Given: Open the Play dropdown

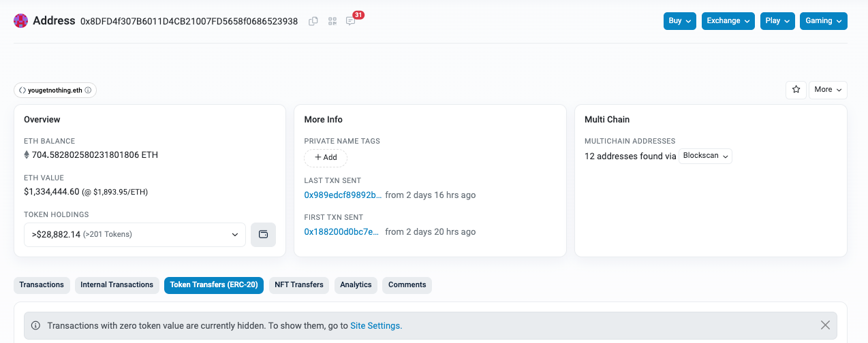Looking at the screenshot, I should pos(777,21).
